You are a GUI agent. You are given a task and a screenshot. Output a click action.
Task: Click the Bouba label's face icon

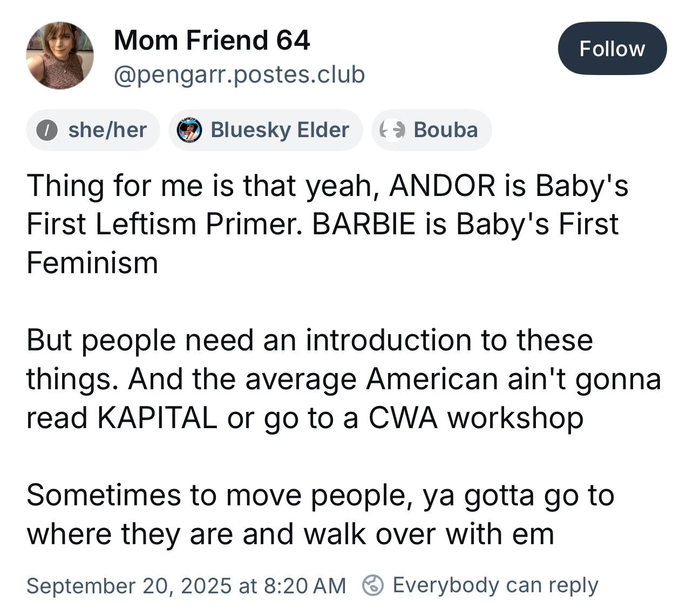coord(392,130)
